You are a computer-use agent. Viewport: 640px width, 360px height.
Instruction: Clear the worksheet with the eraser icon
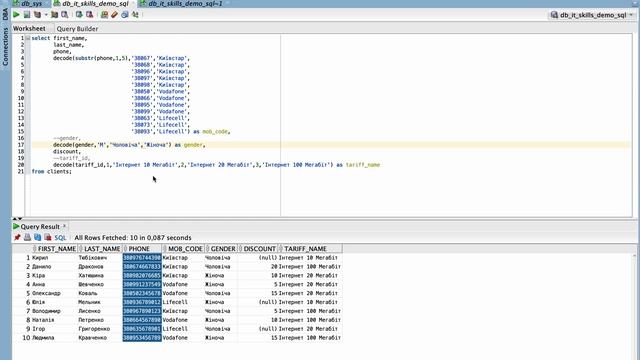click(x=115, y=15)
